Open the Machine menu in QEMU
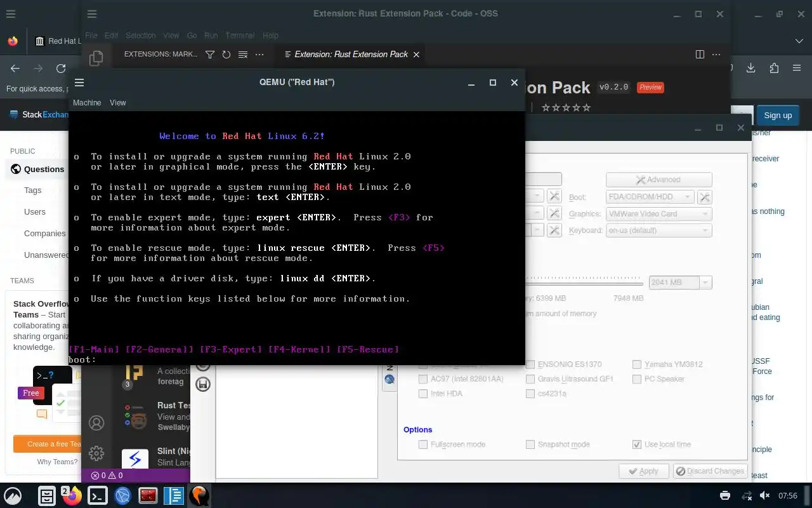 (x=87, y=103)
